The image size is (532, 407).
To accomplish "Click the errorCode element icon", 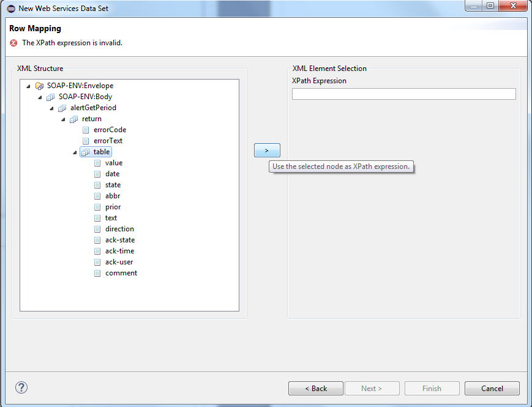I will coord(86,130).
